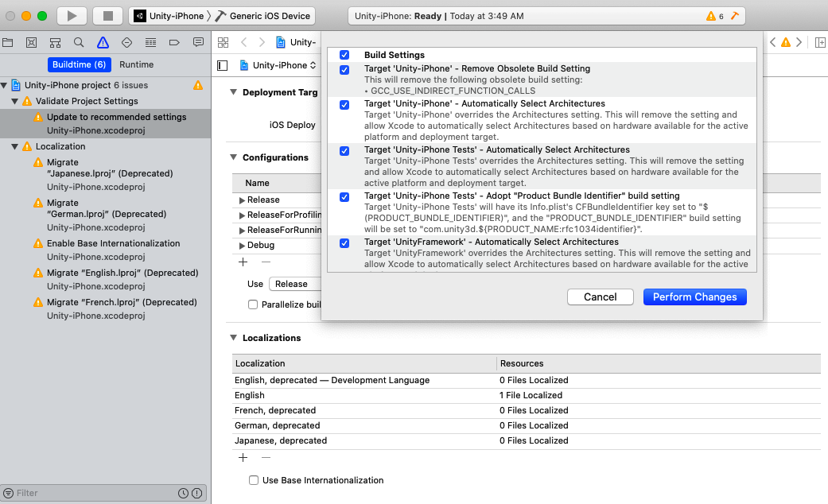Add a localization with plus button
Image resolution: width=828 pixels, height=504 pixels.
coord(243,458)
